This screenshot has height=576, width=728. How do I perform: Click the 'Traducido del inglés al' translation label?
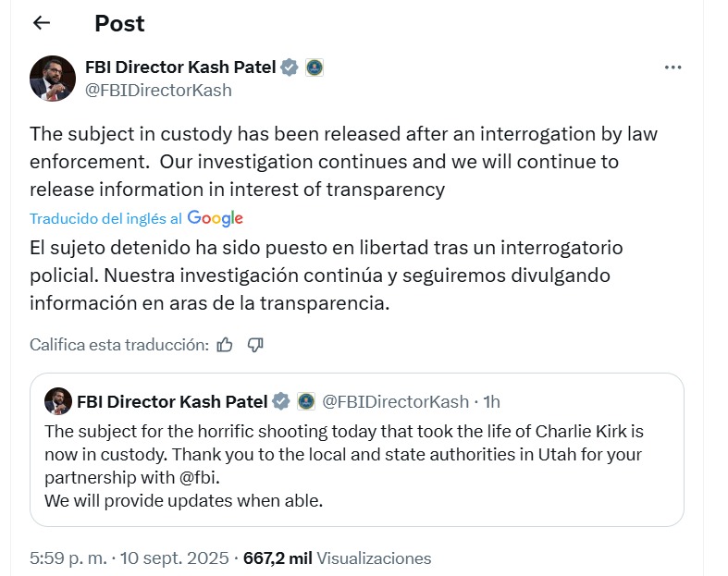coord(105,218)
